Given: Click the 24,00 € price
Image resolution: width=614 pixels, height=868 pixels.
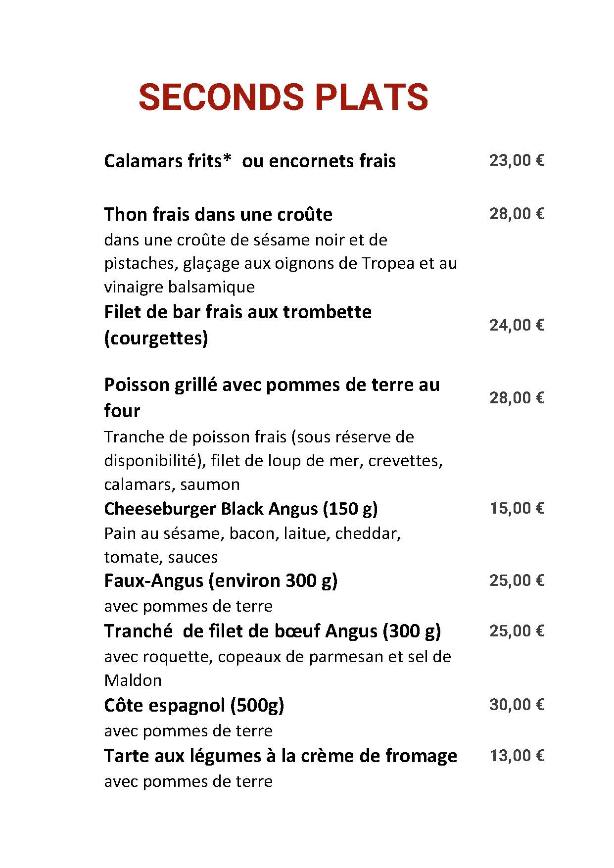Looking at the screenshot, I should 517,325.
